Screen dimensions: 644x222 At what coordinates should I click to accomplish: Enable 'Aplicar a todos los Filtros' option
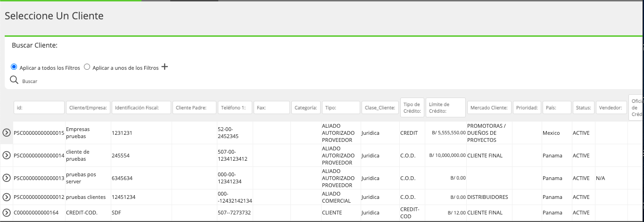14,67
